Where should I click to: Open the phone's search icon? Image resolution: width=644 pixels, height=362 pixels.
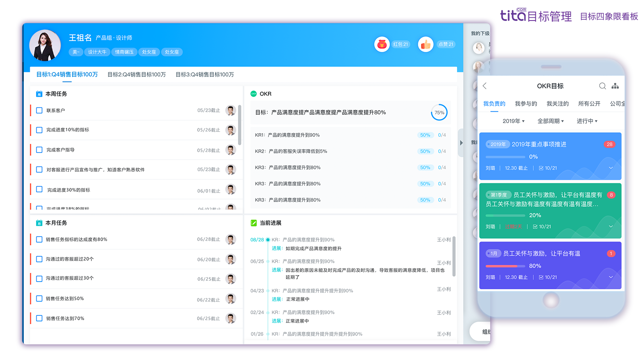602,86
